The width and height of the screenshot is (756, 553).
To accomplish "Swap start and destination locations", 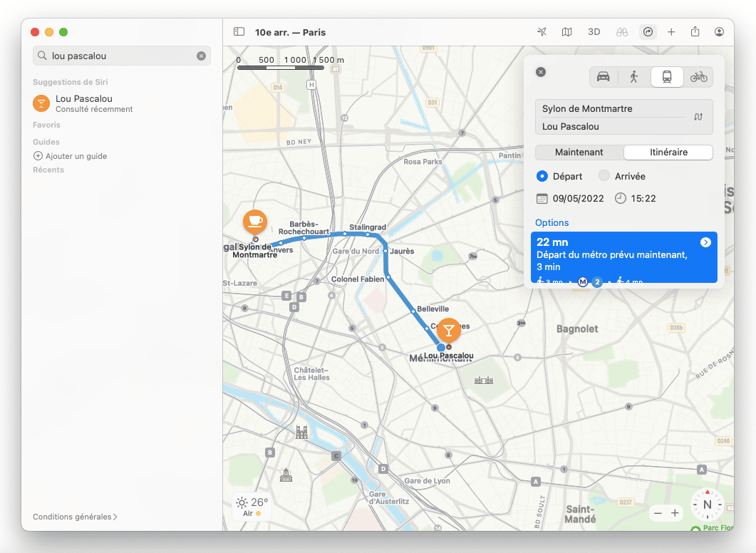I will click(x=698, y=117).
